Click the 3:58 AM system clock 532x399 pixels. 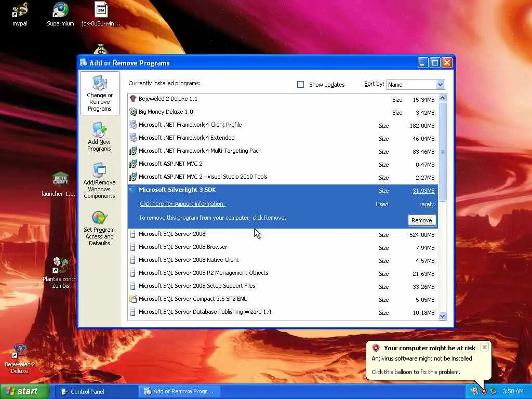pos(513,392)
